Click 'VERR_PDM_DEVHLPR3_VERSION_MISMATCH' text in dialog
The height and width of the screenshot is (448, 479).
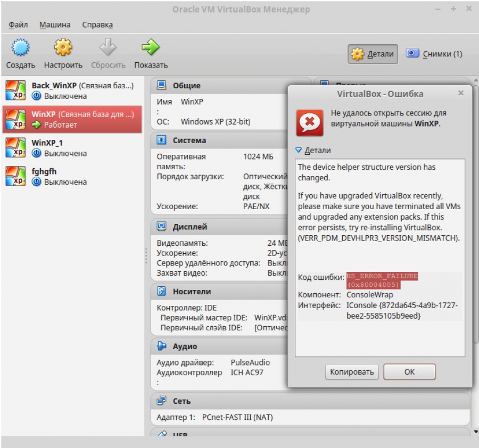379,238
